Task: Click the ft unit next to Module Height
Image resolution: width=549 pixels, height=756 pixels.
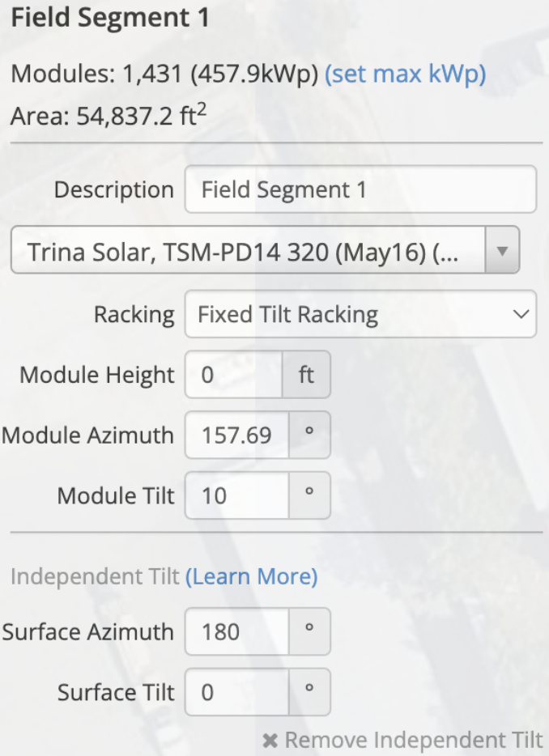Action: pos(306,376)
